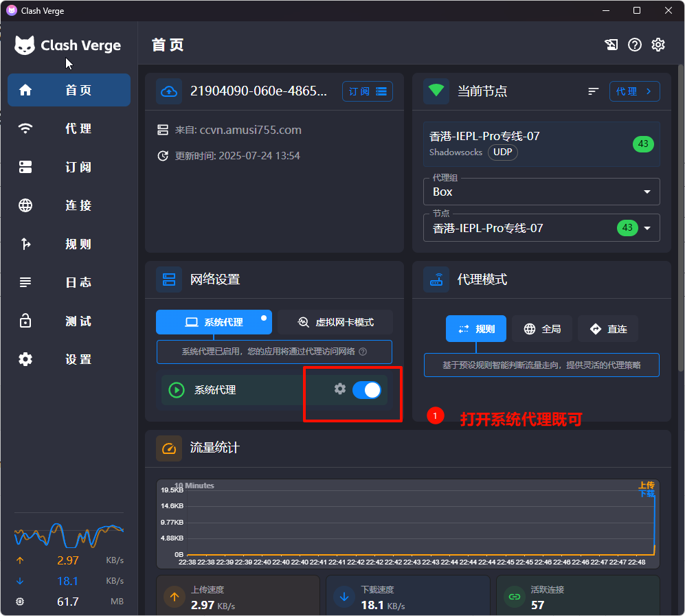The height and width of the screenshot is (616, 685).
Task: Click the main page vertical scrollbar
Action: [x=681, y=218]
